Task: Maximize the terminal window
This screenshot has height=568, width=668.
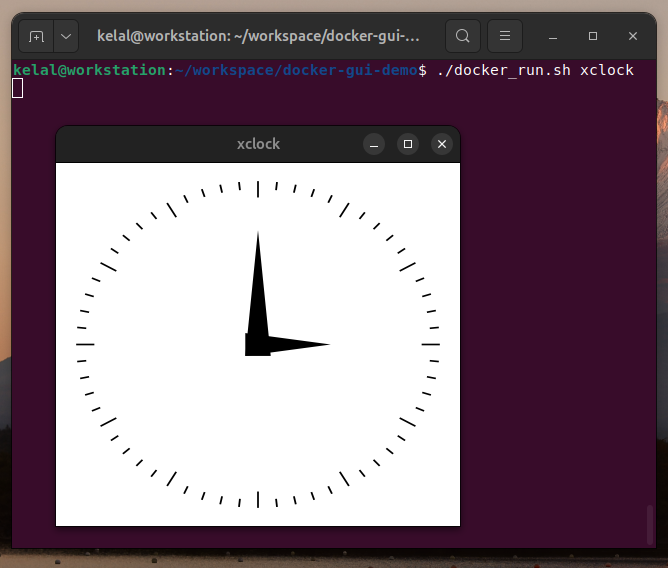Action: [x=593, y=36]
